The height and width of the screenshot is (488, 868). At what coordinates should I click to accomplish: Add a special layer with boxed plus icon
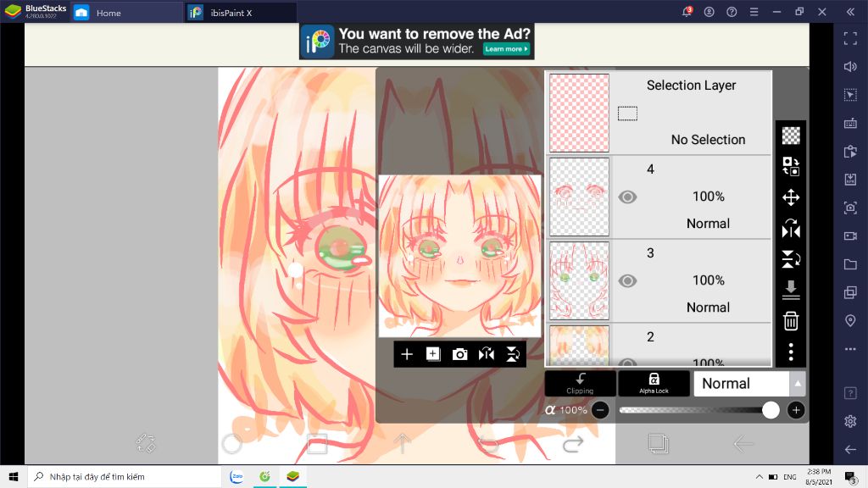pos(433,354)
